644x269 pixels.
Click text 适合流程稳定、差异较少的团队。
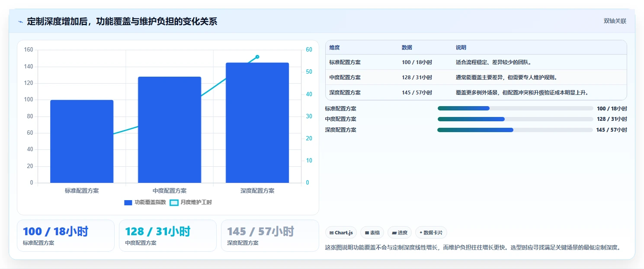point(493,62)
